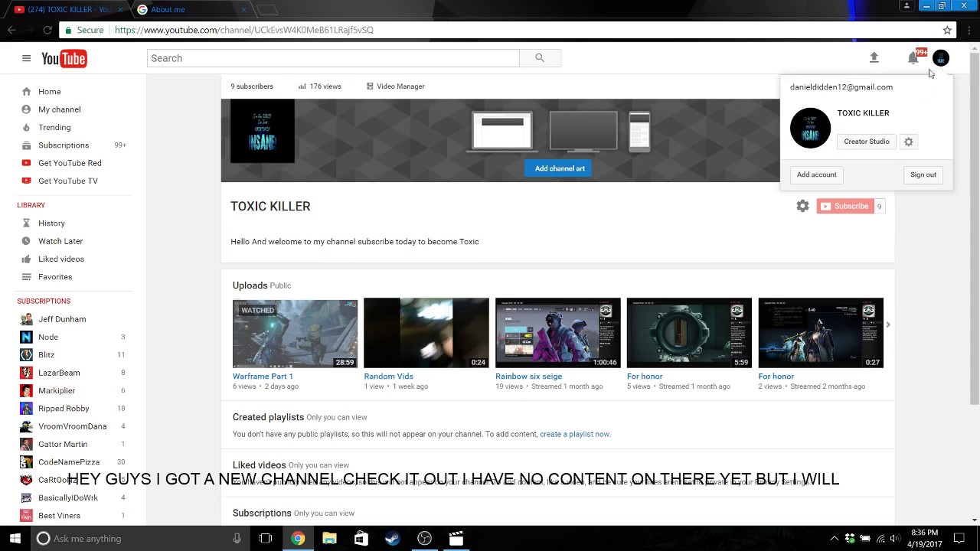Open the Video Manager link
The image size is (980, 551).
pos(395,86)
